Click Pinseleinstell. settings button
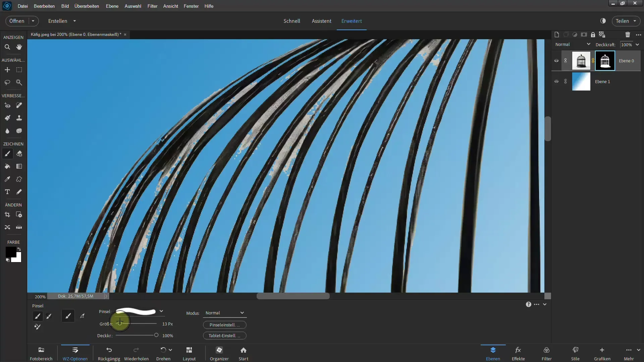The width and height of the screenshot is (644, 362). pyautogui.click(x=224, y=324)
